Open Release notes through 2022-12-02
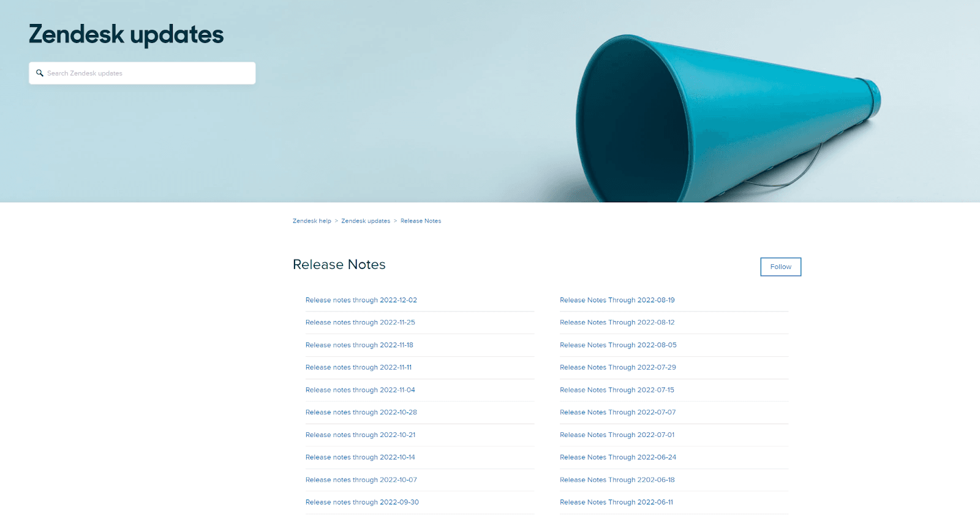 coord(361,300)
